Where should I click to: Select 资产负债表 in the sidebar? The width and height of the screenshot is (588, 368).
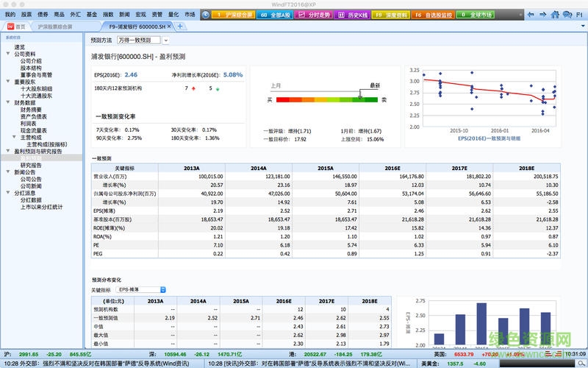33,116
